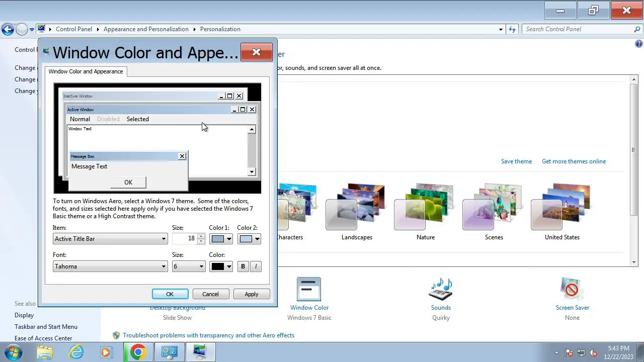Select the United States theme thumbnail
Image resolution: width=644 pixels, height=362 pixels.
click(562, 207)
